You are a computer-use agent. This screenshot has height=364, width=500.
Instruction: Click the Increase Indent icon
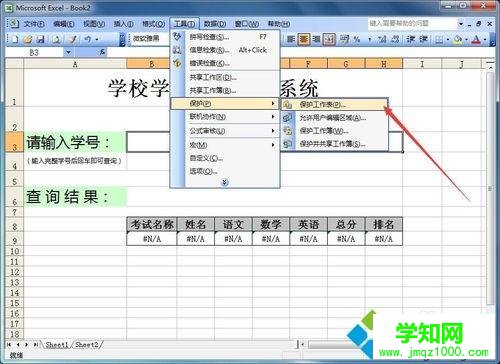(x=423, y=39)
